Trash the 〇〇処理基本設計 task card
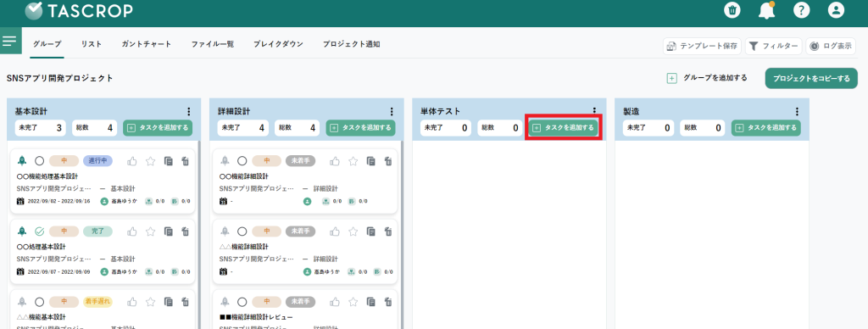868x329 pixels. [x=186, y=231]
